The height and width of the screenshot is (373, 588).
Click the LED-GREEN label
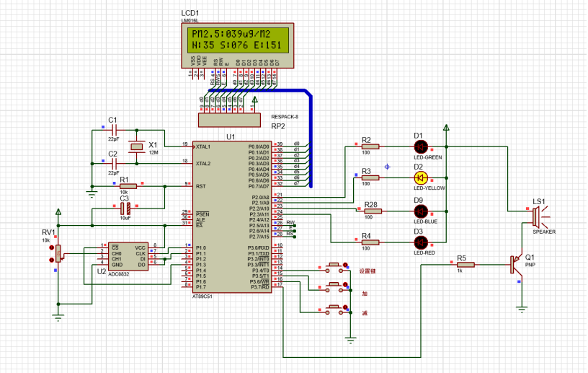point(428,157)
